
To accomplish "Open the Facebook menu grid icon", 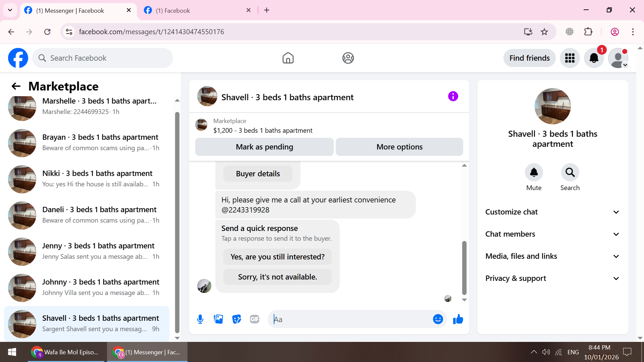I will point(570,58).
